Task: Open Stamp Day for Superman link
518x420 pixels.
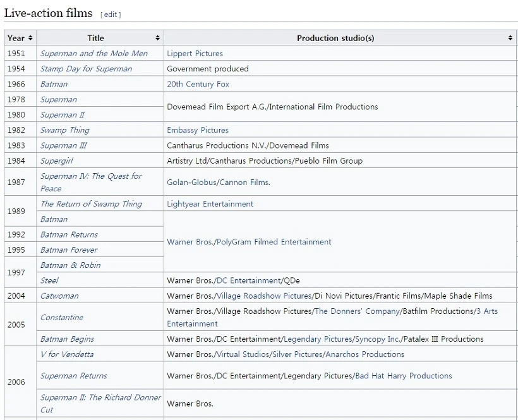Action: 86,69
